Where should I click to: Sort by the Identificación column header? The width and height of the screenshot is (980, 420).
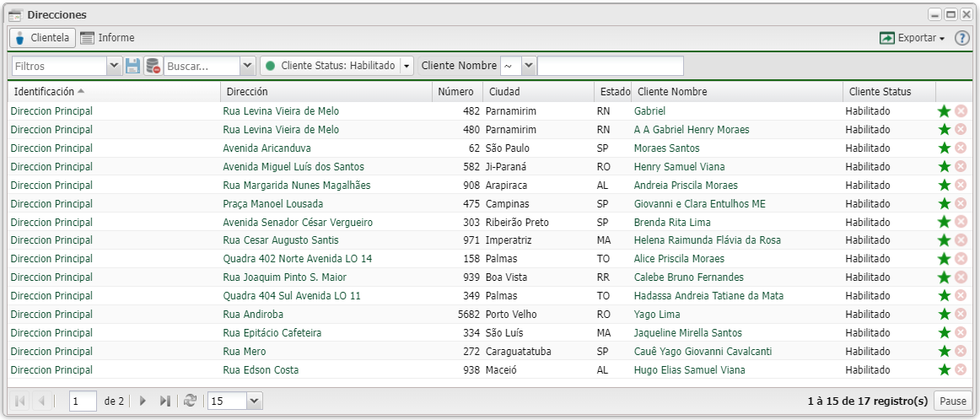(45, 92)
